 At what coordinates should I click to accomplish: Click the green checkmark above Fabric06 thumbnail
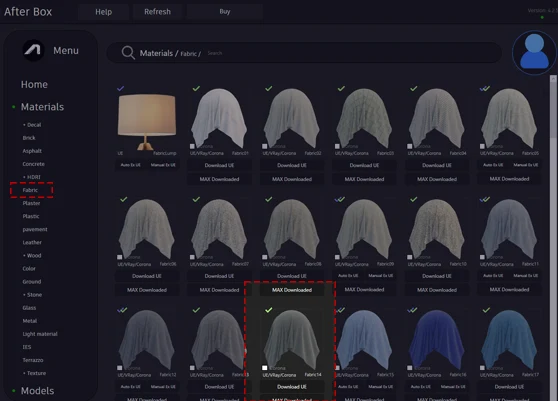(123, 199)
